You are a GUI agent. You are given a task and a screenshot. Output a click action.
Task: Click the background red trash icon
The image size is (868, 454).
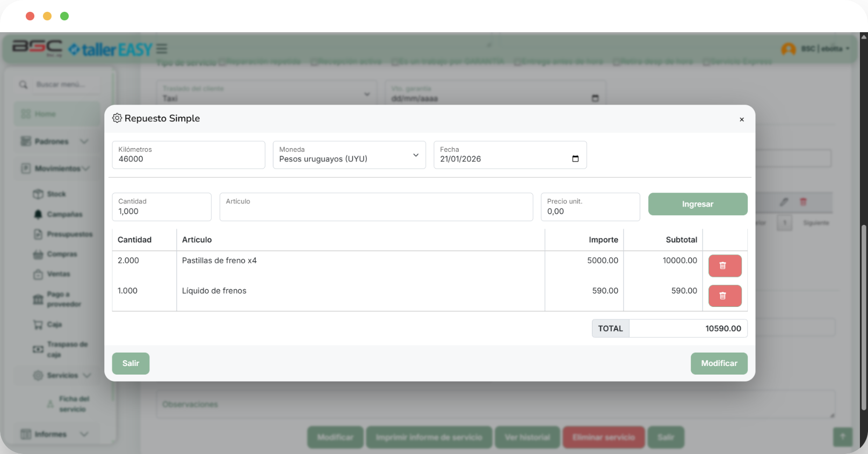click(804, 202)
